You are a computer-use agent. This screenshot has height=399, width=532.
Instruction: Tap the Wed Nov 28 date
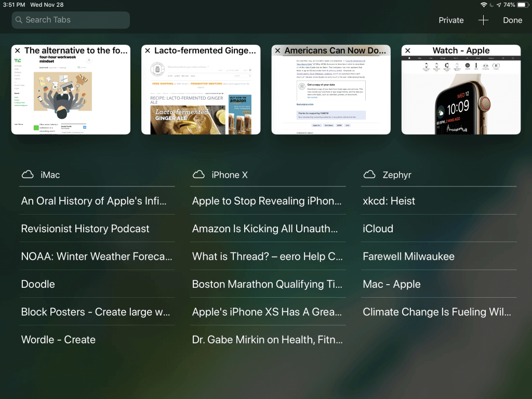(47, 5)
